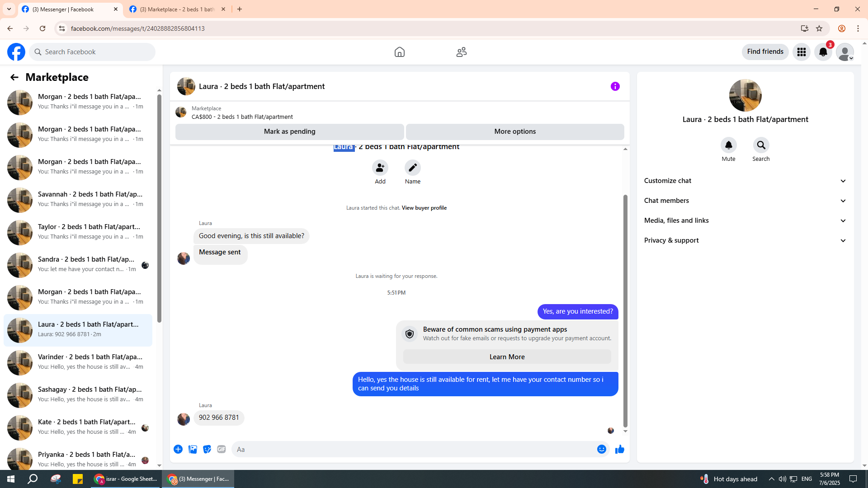
Task: Open Windows taskbar search
Action: coord(33,479)
